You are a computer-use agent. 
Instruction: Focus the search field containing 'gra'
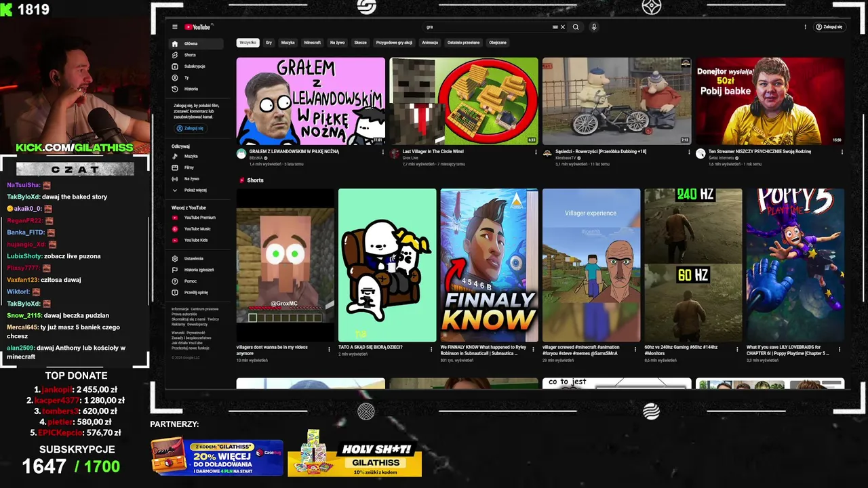488,27
